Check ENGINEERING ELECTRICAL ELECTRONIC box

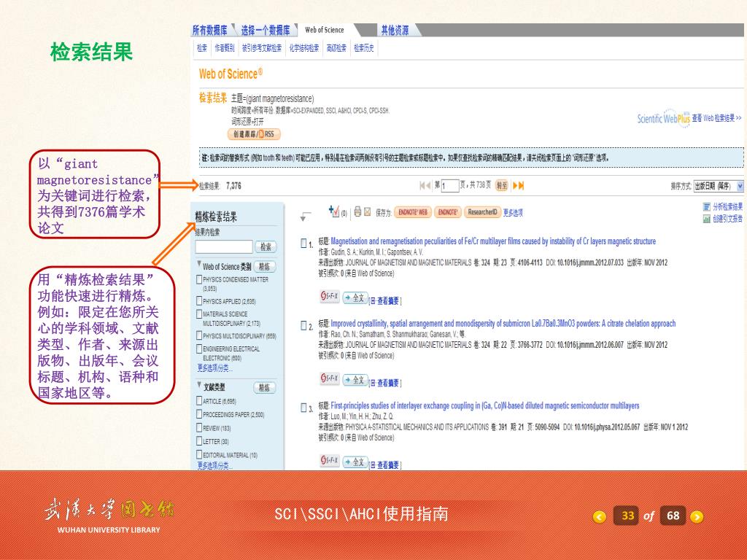coord(199,349)
